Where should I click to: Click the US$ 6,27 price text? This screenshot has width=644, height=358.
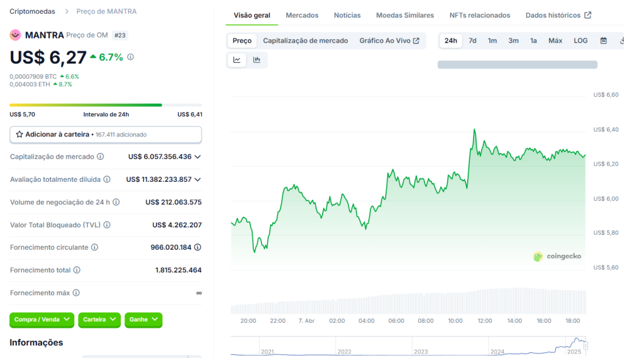48,57
